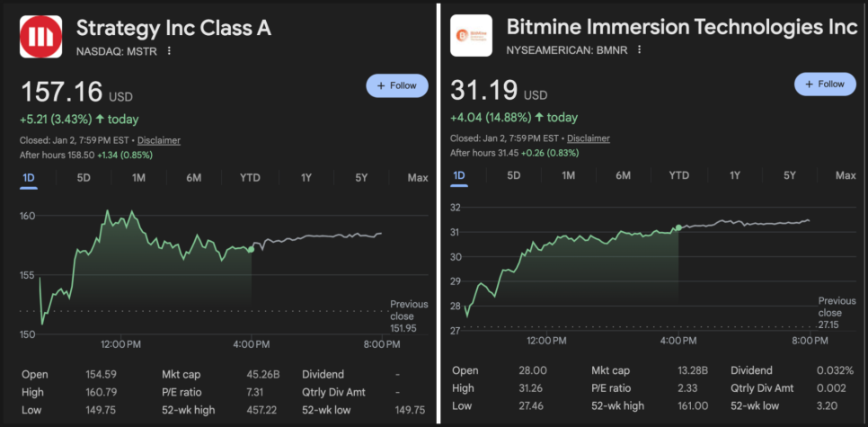
Task: Click the Strategy Inc red logo icon
Action: [41, 37]
